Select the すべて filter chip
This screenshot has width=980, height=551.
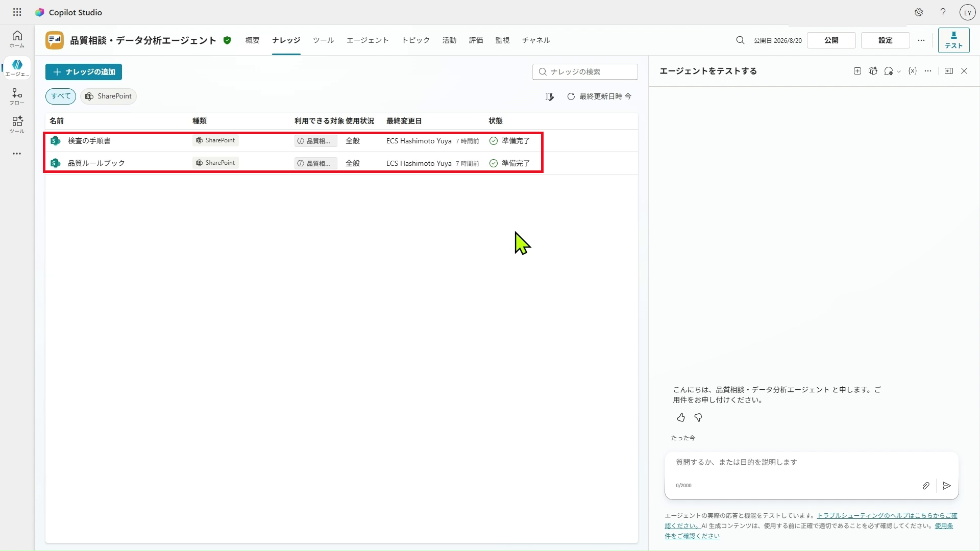point(61,96)
